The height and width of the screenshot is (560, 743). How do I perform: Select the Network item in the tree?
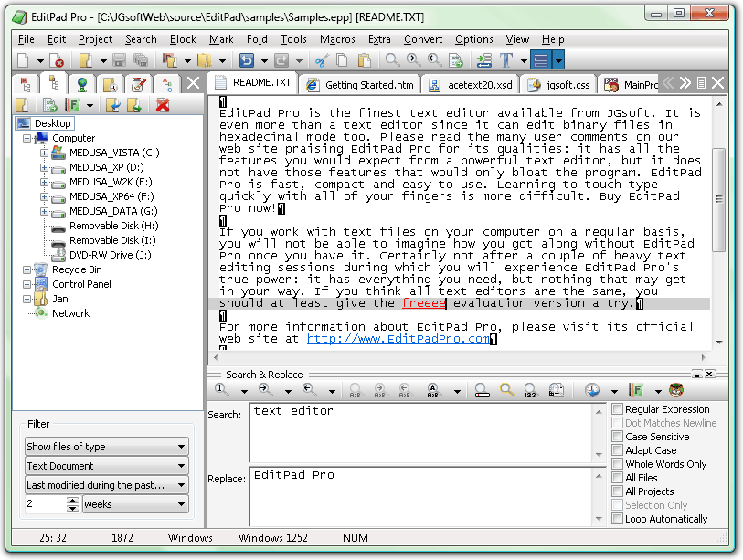tap(70, 313)
